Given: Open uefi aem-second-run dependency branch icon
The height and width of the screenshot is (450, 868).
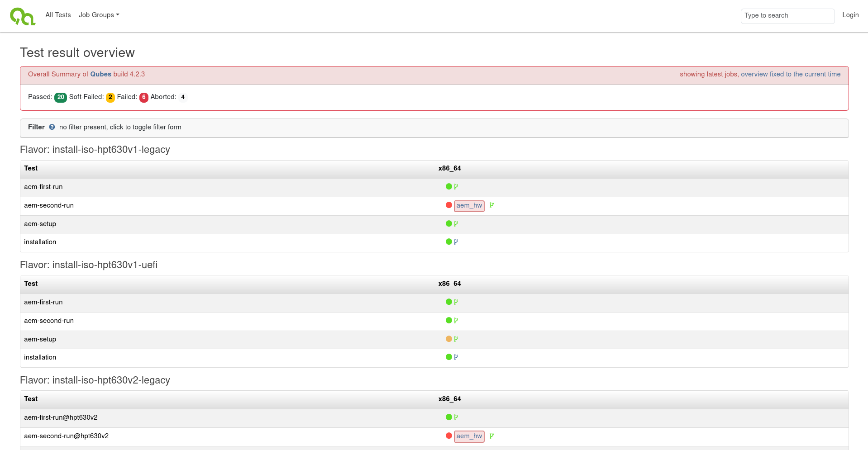Looking at the screenshot, I should pyautogui.click(x=456, y=320).
